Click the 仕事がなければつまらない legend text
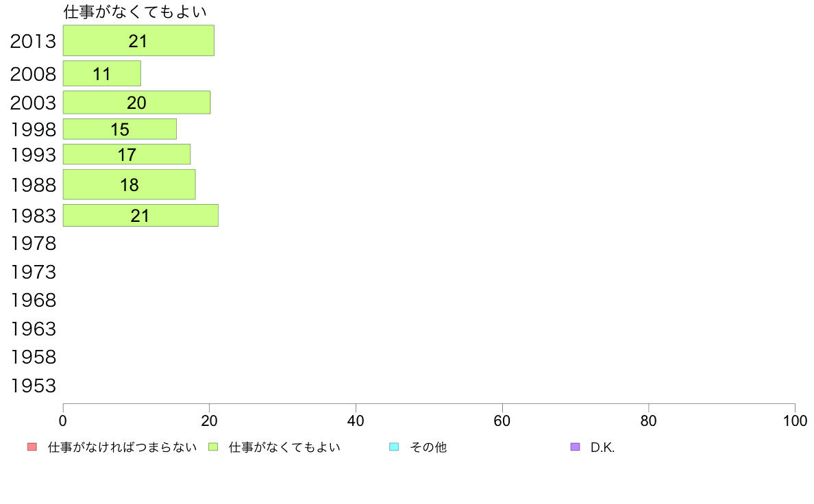The width and height of the screenshot is (814, 504). 122,447
